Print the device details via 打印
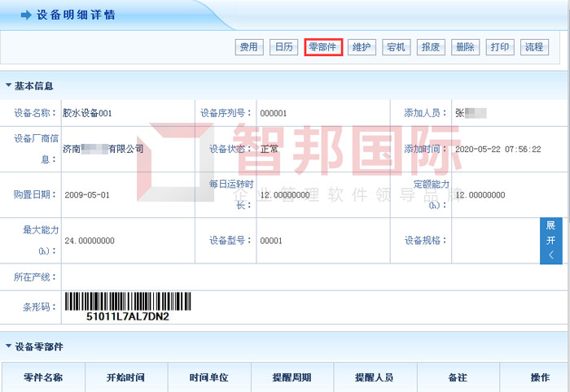 [x=499, y=47]
